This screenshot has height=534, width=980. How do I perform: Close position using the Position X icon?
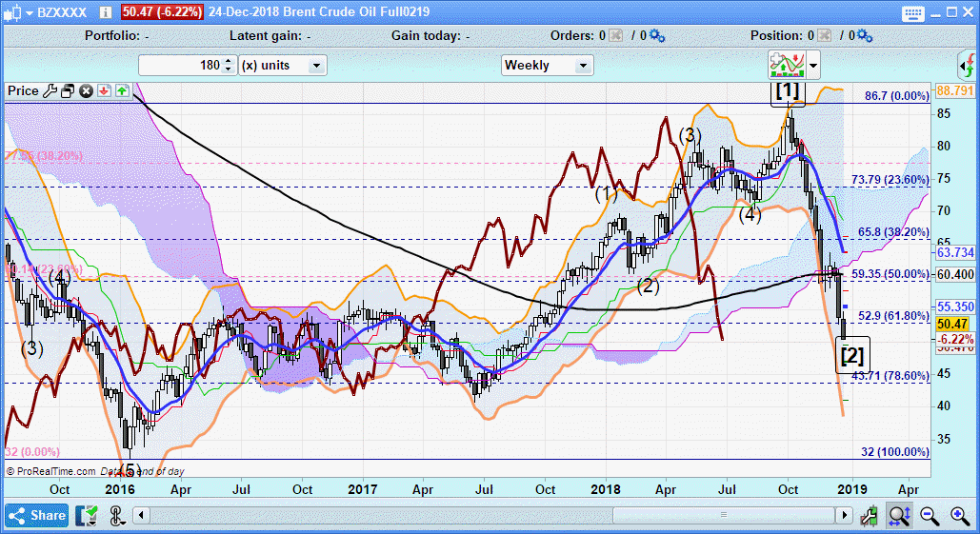tap(825, 35)
